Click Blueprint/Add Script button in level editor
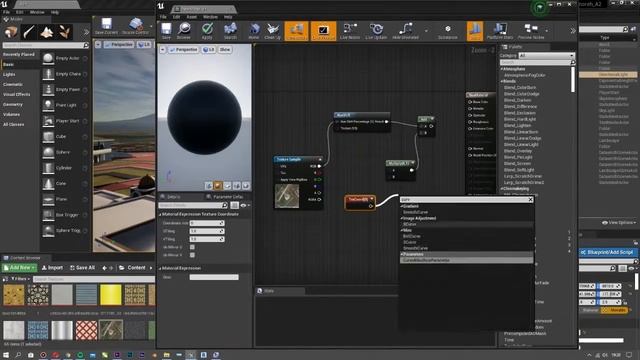The height and width of the screenshot is (360, 640). coord(608,252)
